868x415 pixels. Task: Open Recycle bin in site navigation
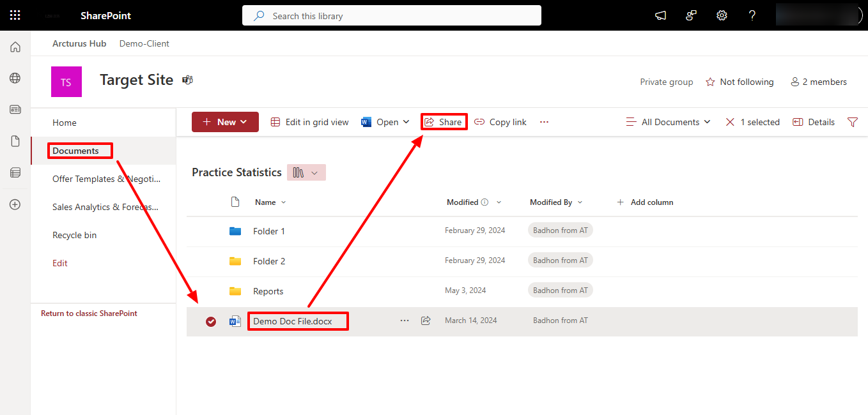tap(75, 235)
